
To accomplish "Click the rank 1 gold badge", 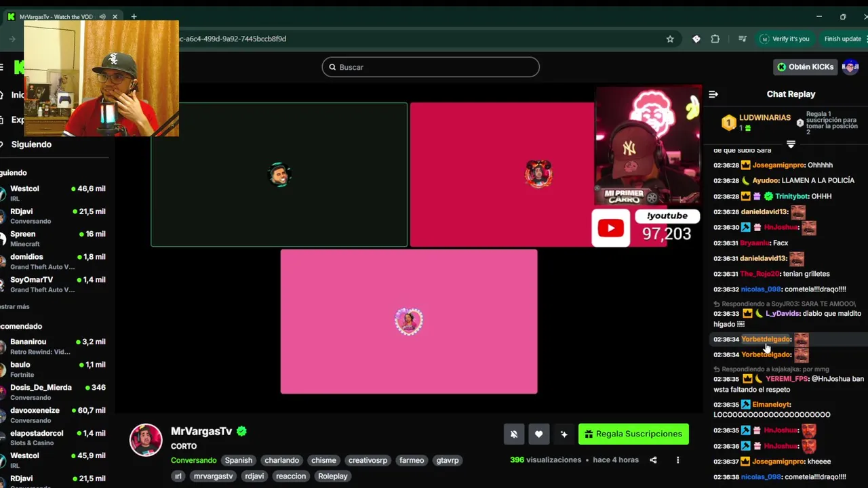I will point(728,123).
